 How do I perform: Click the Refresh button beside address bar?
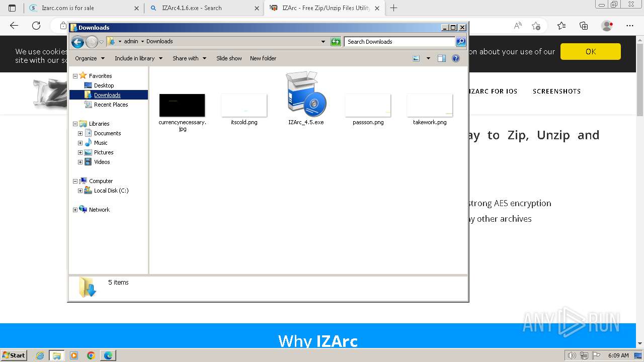pos(336,42)
